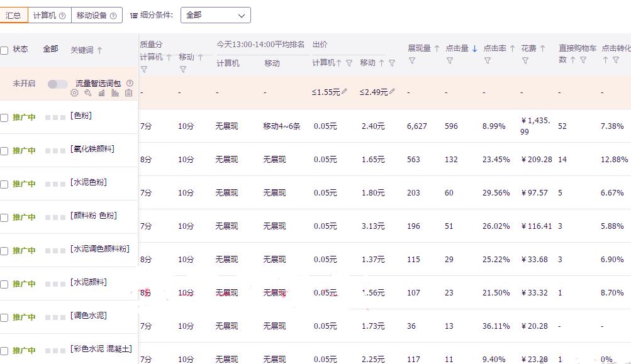Switch to the 汇总 tab
The width and height of the screenshot is (631, 364).
[x=13, y=15]
